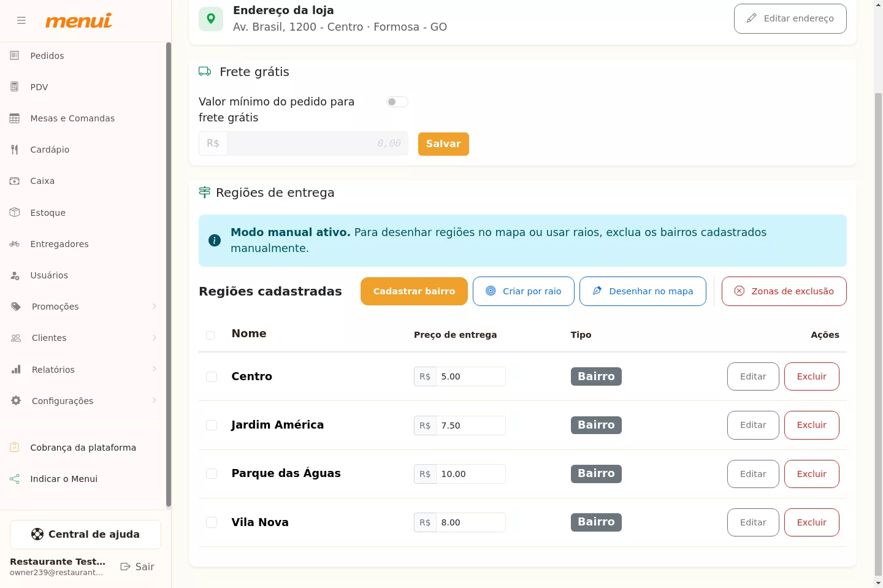Click the Cardápio fork and knife icon
The image size is (883, 588).
[15, 150]
